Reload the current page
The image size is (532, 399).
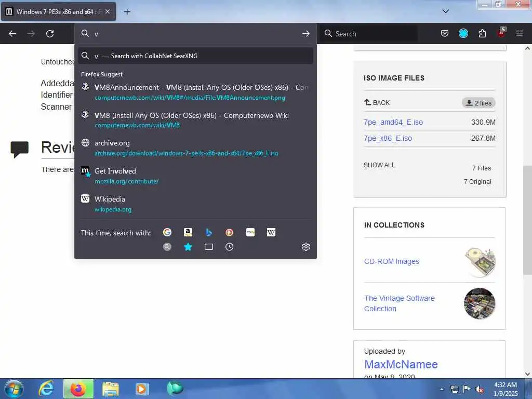(50, 34)
